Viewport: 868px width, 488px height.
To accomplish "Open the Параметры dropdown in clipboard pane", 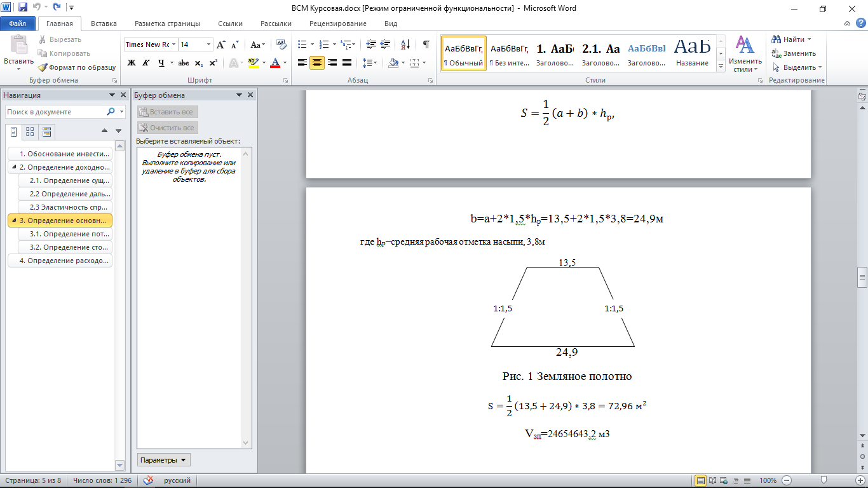I will pyautogui.click(x=164, y=460).
